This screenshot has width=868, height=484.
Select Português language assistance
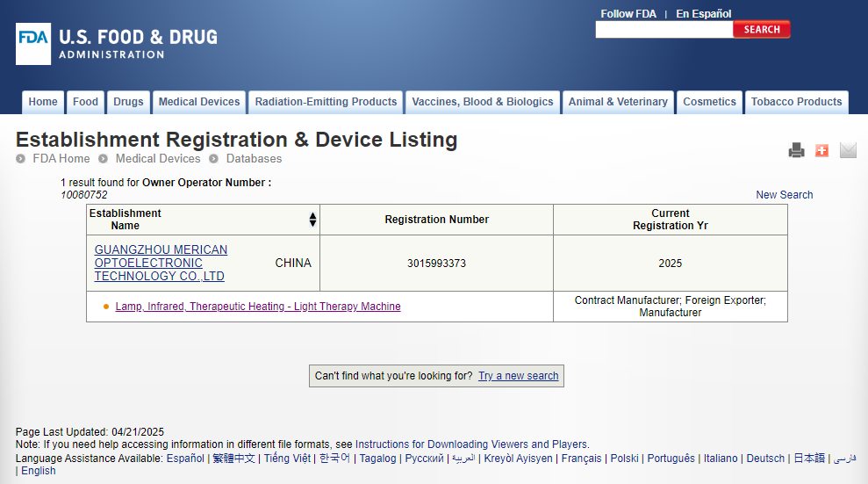click(x=671, y=459)
